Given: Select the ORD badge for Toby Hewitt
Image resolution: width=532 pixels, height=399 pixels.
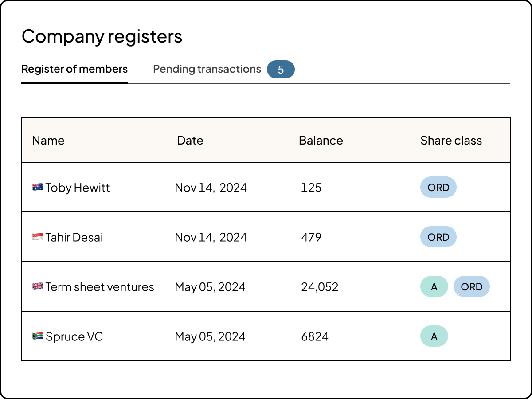Looking at the screenshot, I should (438, 187).
